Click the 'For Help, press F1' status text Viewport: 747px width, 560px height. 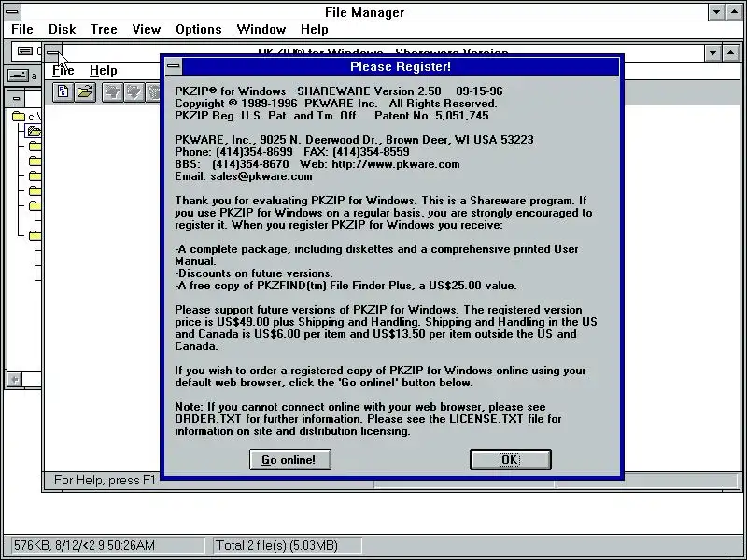coord(105,480)
